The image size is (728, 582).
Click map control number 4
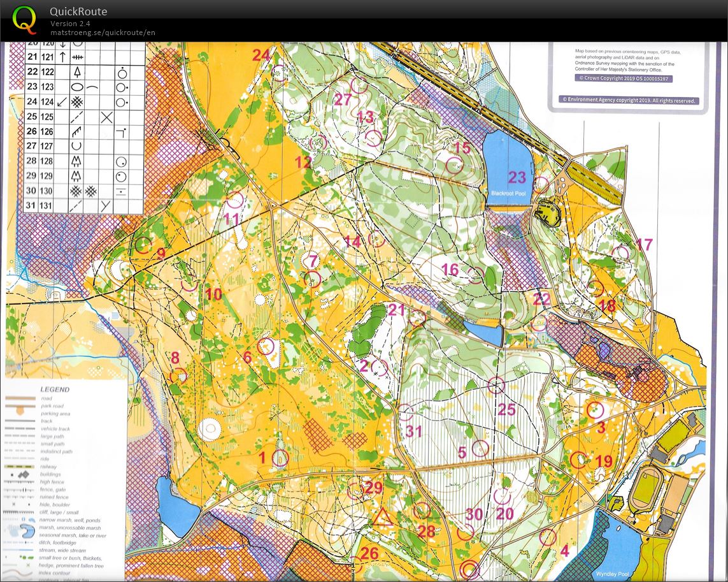564,551
